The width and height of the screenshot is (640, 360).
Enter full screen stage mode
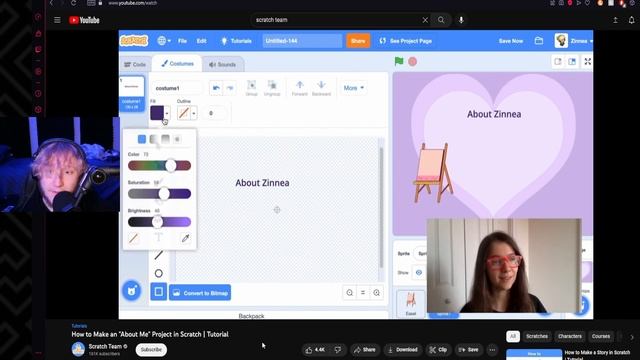587,62
